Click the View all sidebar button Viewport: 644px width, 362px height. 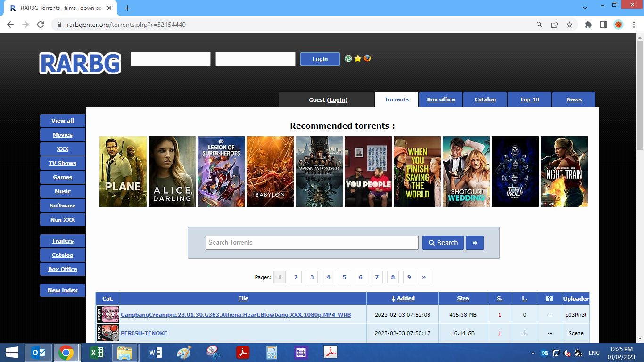(x=63, y=121)
